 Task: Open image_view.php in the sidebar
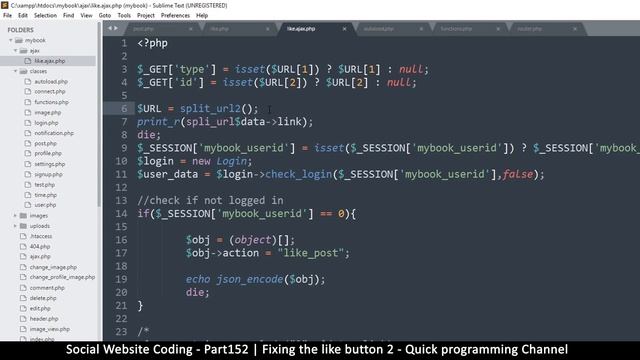tap(49, 329)
